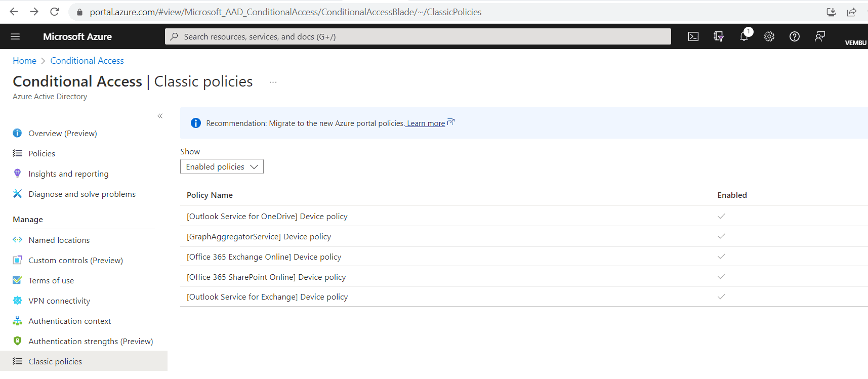Click the Diagnose and solve problems wrench icon
The width and height of the screenshot is (868, 379).
click(x=17, y=194)
